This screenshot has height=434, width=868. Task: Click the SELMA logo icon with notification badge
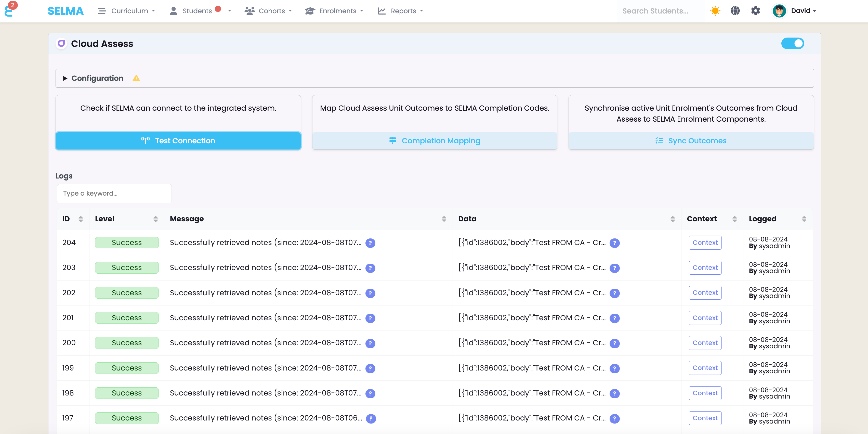coord(10,9)
